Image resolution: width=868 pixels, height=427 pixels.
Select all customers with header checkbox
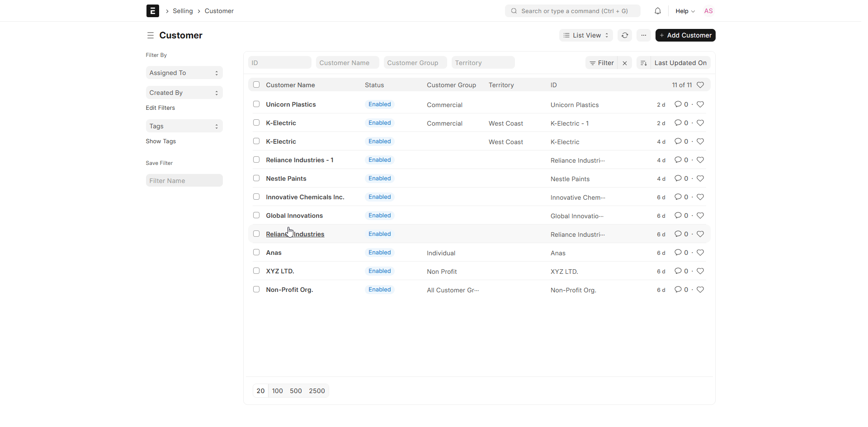[x=256, y=84]
